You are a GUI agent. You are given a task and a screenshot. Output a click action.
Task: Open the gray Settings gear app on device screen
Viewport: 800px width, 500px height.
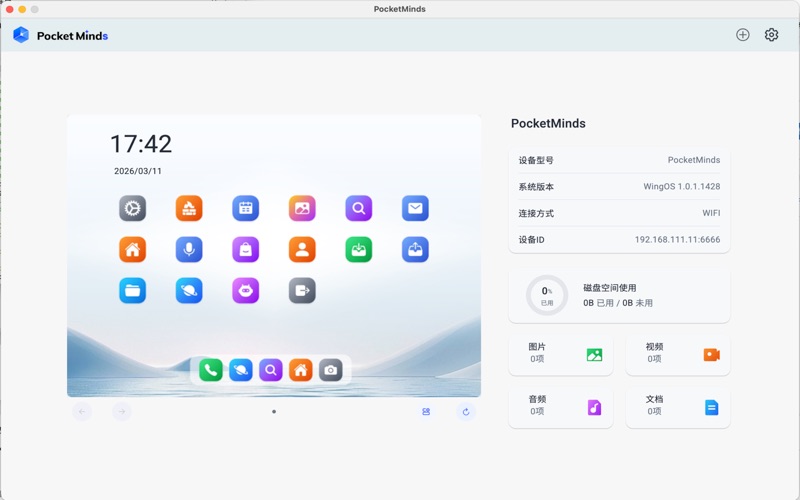point(133,208)
